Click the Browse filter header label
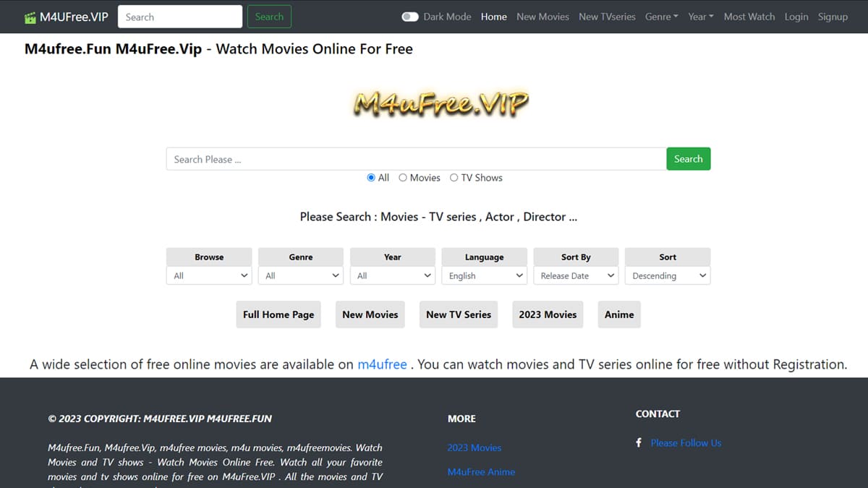868x488 pixels. pyautogui.click(x=209, y=257)
